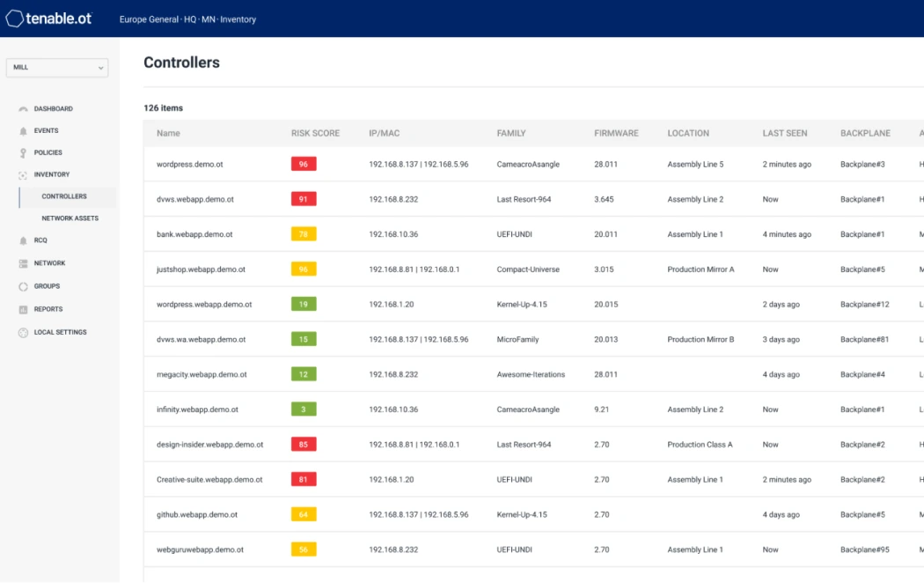Image resolution: width=924 pixels, height=583 pixels.
Task: Open the justshop.webapp.demo.ot controller
Action: (x=201, y=269)
